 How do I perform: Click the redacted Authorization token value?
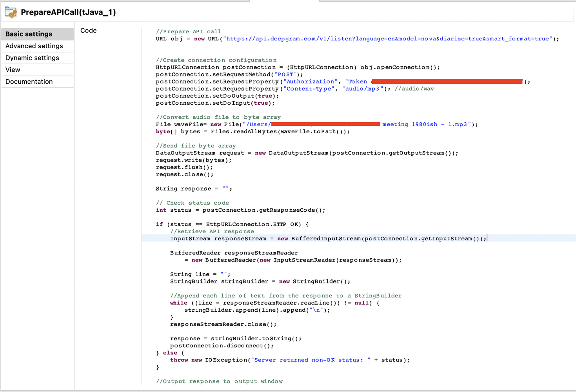click(x=447, y=82)
